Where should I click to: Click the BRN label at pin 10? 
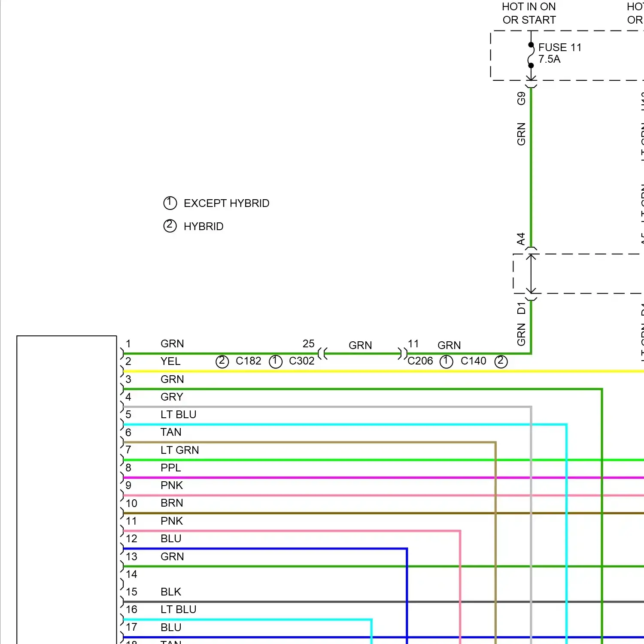(x=172, y=503)
